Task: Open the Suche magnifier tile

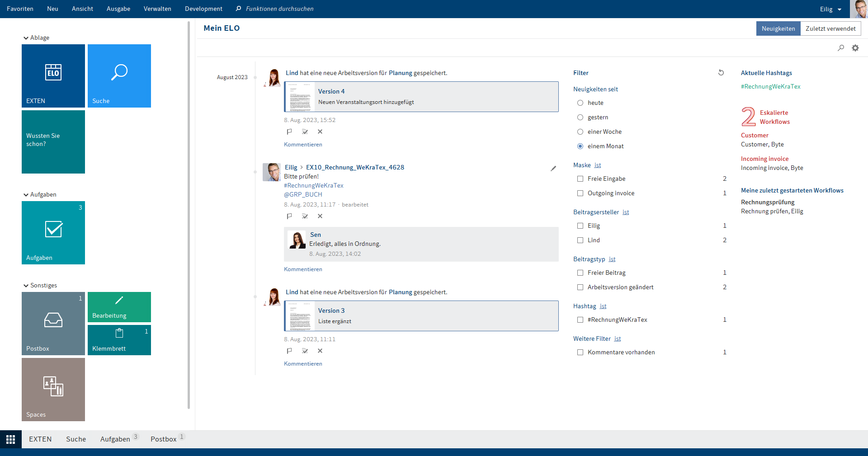Action: pyautogui.click(x=119, y=75)
